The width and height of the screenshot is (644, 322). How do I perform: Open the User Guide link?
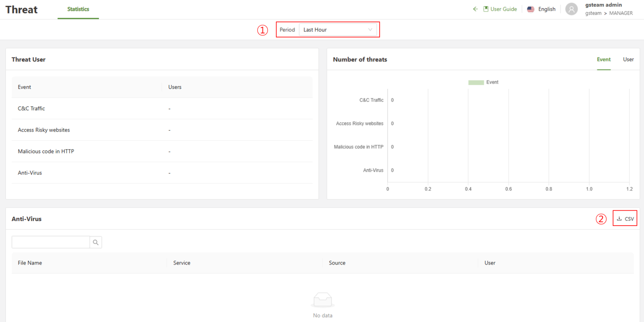[503, 9]
